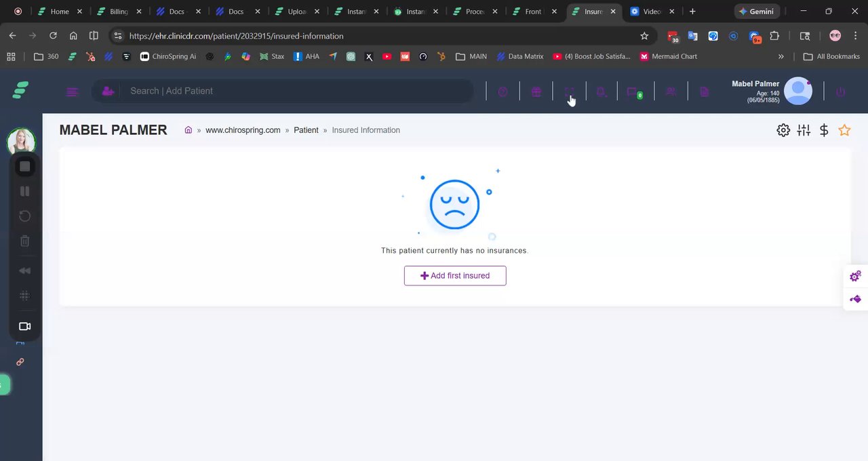This screenshot has width=868, height=461.
Task: Click the browser home button
Action: click(x=73, y=36)
